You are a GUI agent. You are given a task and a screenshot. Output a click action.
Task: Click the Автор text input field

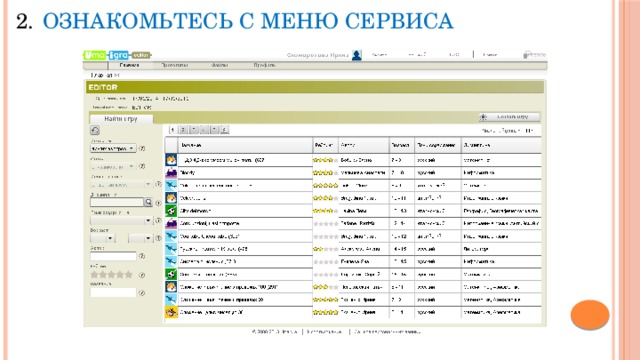pyautogui.click(x=113, y=256)
